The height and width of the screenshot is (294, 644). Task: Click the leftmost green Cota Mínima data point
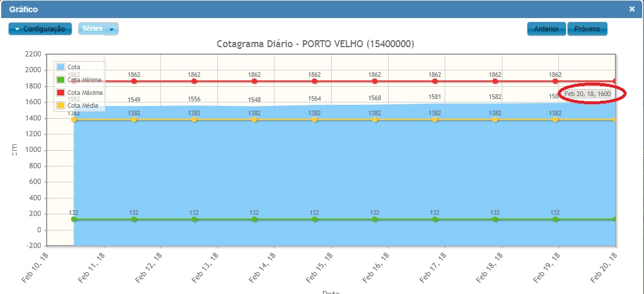74,219
